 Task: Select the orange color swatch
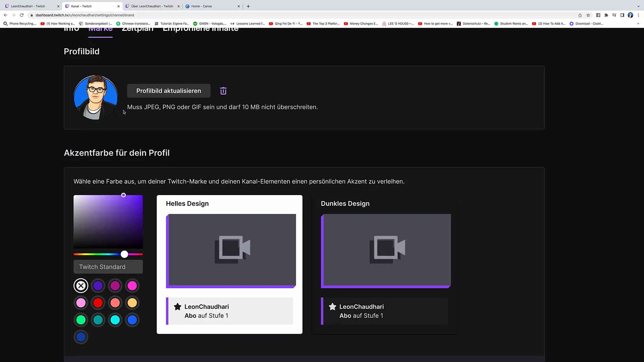(132, 302)
